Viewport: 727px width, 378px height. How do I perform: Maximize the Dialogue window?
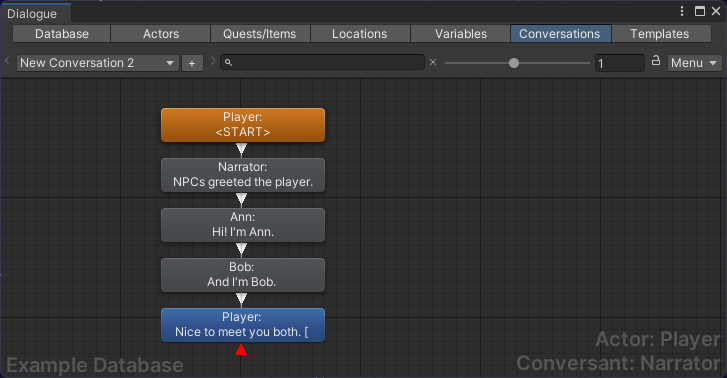point(700,11)
